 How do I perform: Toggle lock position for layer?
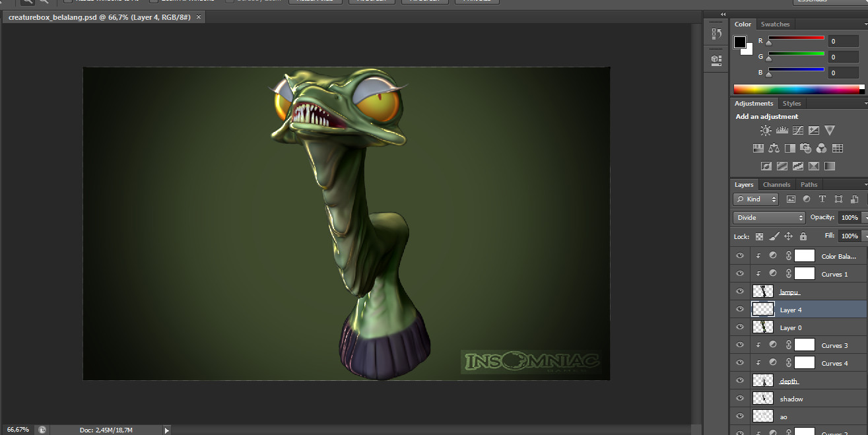pyautogui.click(x=789, y=236)
